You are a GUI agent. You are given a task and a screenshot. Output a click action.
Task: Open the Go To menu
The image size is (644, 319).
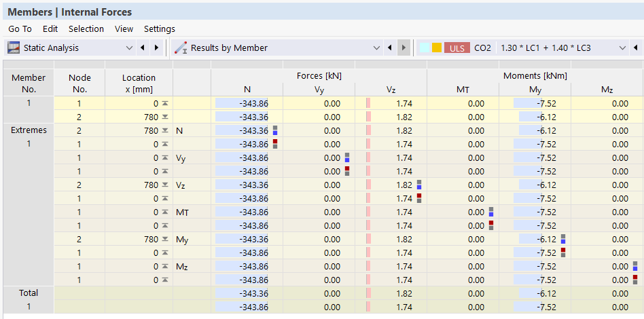pos(20,29)
